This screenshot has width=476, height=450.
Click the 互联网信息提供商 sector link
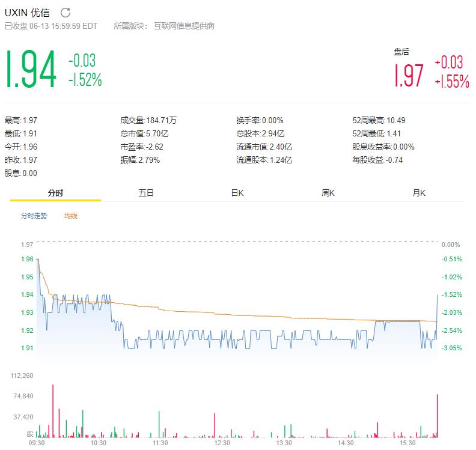[184, 26]
